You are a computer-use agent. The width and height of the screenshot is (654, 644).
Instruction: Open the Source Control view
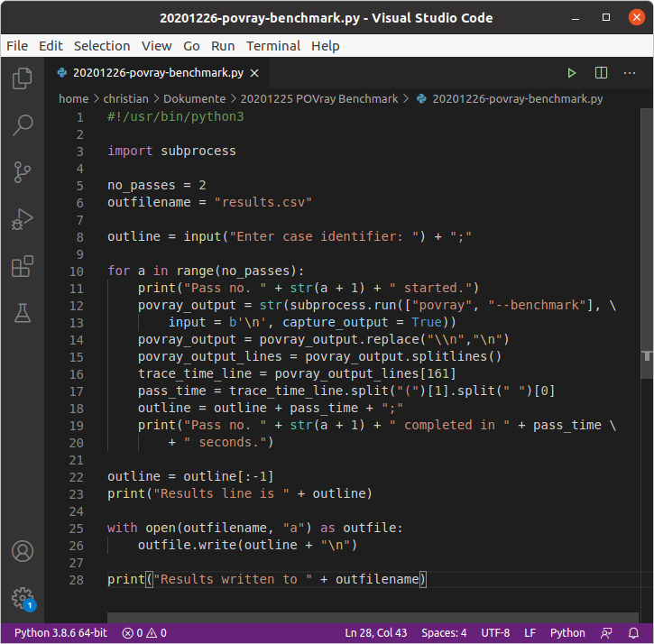pos(23,172)
